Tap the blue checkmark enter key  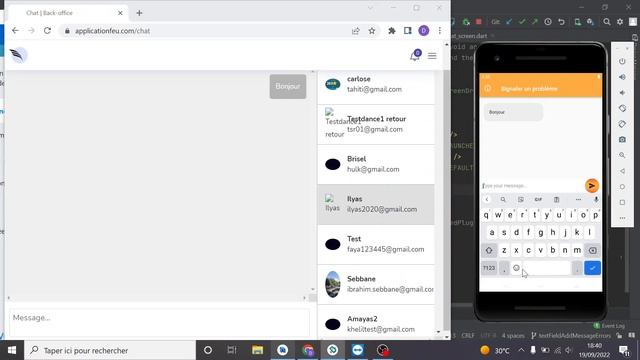coord(592,268)
